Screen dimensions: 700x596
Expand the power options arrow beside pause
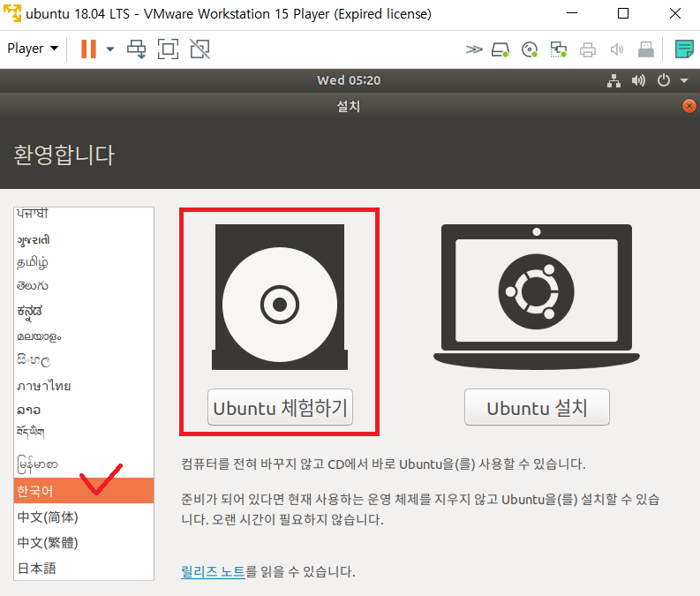(109, 49)
